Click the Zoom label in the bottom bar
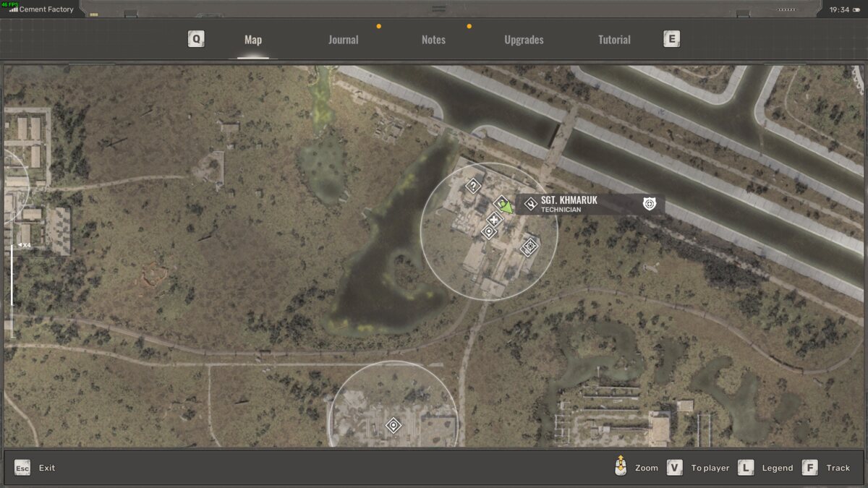The height and width of the screenshot is (488, 868). (x=647, y=468)
